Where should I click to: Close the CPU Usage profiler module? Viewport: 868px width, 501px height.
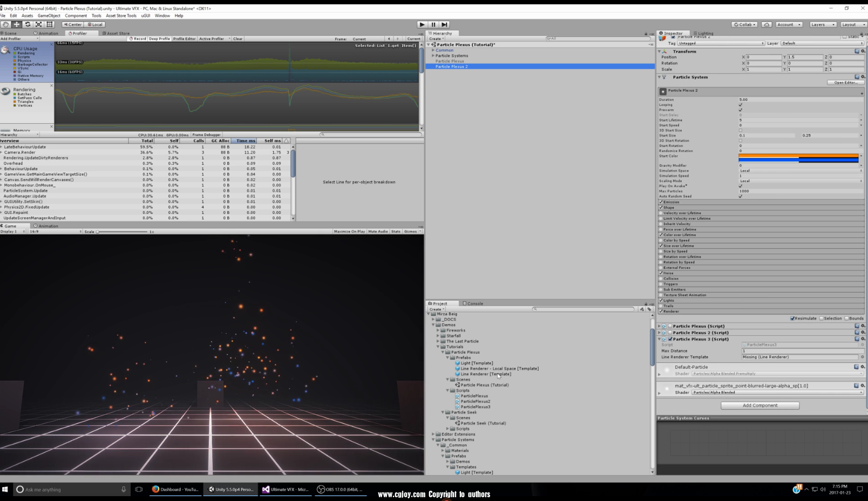[x=52, y=45]
